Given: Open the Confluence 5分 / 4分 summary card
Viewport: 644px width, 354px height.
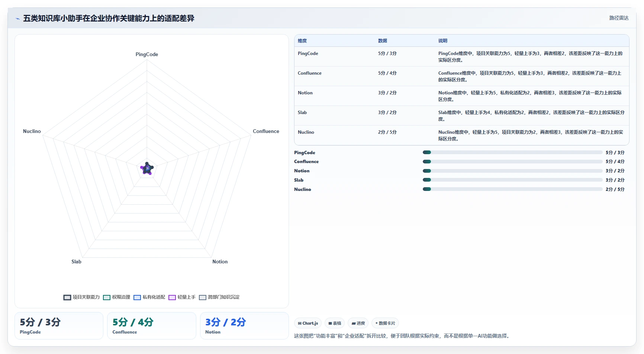Looking at the screenshot, I should [x=152, y=326].
